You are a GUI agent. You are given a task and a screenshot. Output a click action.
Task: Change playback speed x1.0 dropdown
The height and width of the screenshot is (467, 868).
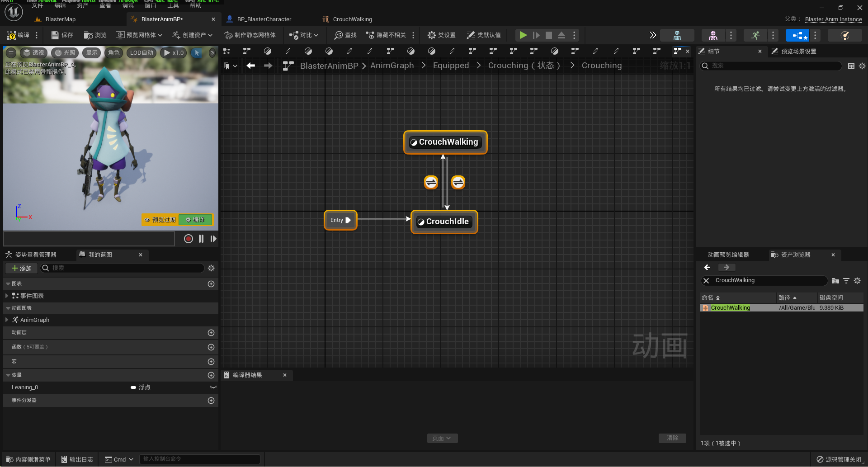pyautogui.click(x=174, y=53)
